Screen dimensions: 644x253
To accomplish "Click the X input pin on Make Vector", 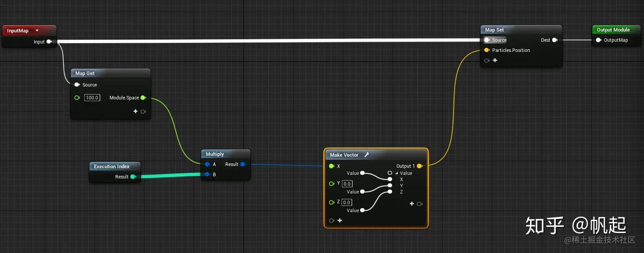I will [332, 166].
